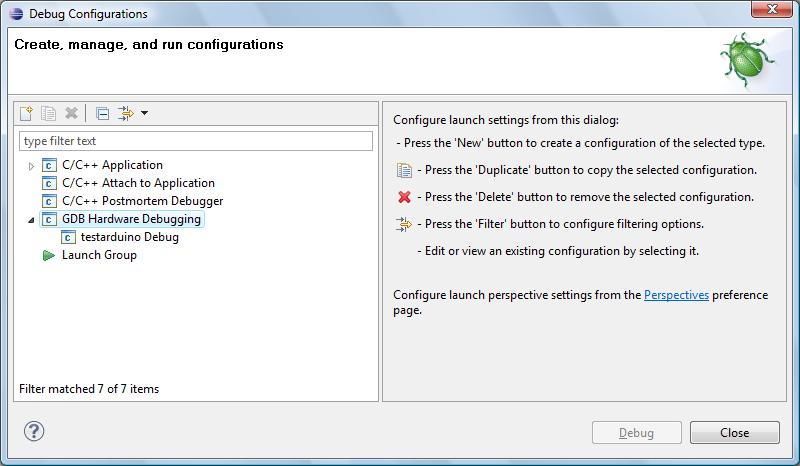Click the C/C++ Application item icon
The height and width of the screenshot is (466, 800).
point(49,165)
